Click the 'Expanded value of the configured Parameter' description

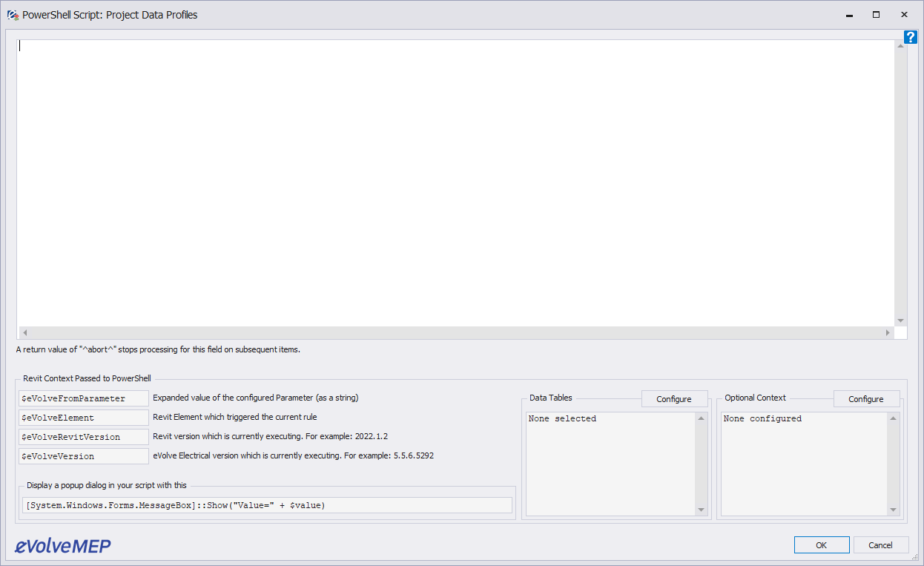256,398
